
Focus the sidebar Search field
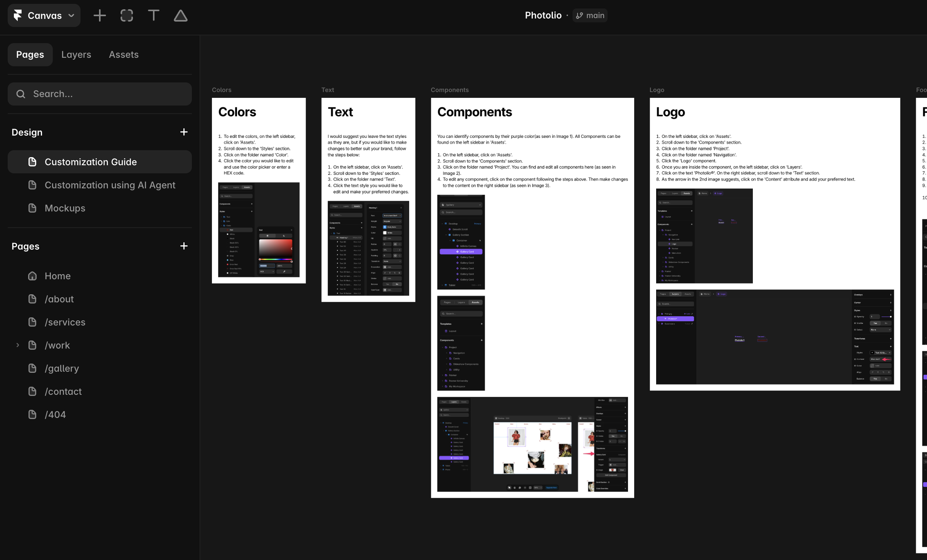[100, 94]
